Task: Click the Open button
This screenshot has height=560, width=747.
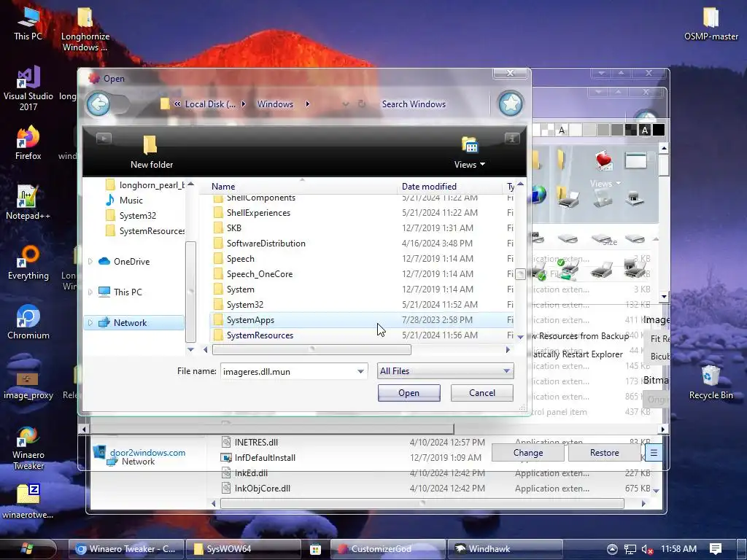Action: (x=409, y=393)
